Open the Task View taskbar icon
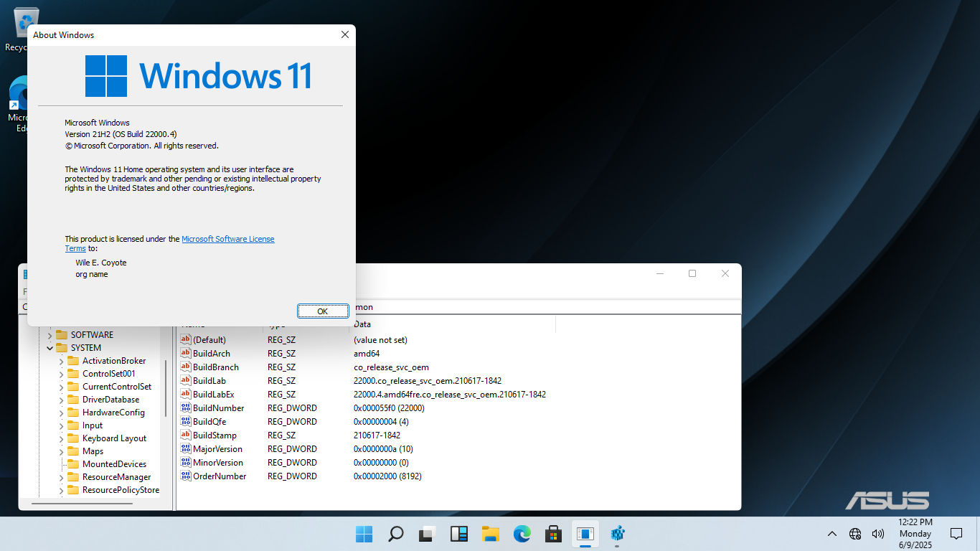Image resolution: width=980 pixels, height=551 pixels. point(428,534)
